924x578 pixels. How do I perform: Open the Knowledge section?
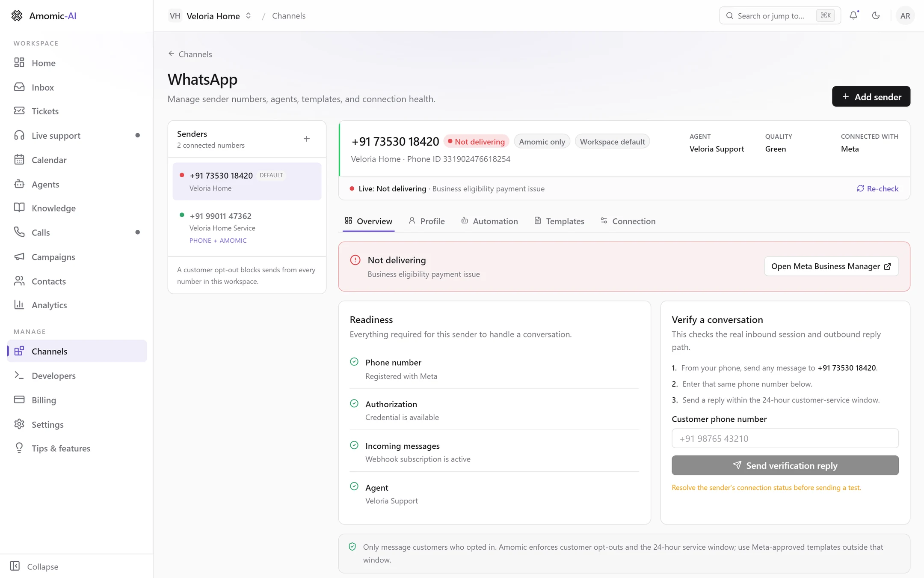(x=77, y=208)
